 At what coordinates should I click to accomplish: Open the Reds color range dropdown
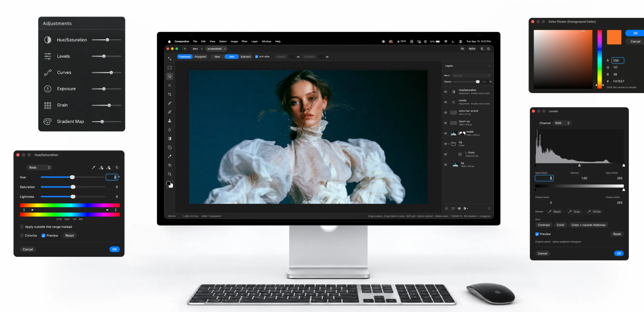pyautogui.click(x=39, y=168)
